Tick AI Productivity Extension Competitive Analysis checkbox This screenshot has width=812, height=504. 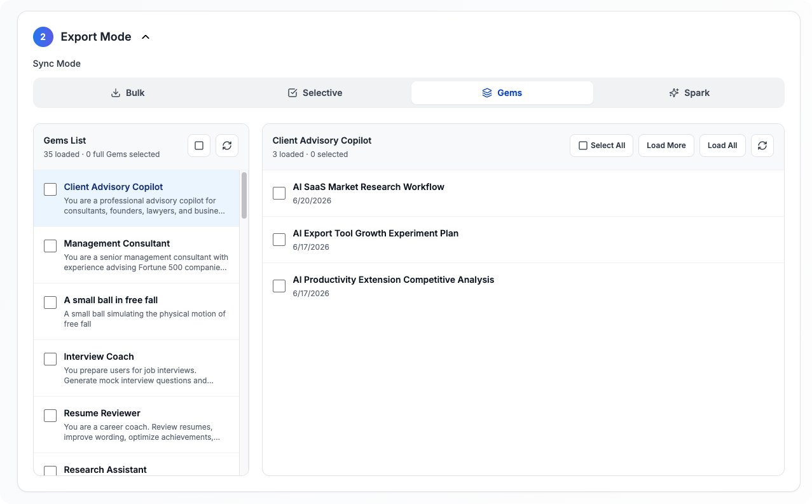279,286
